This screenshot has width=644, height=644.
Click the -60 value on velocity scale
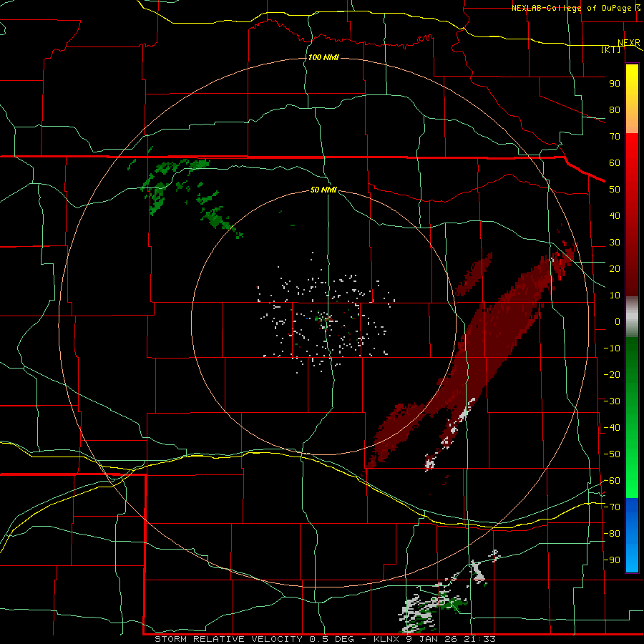(x=612, y=481)
